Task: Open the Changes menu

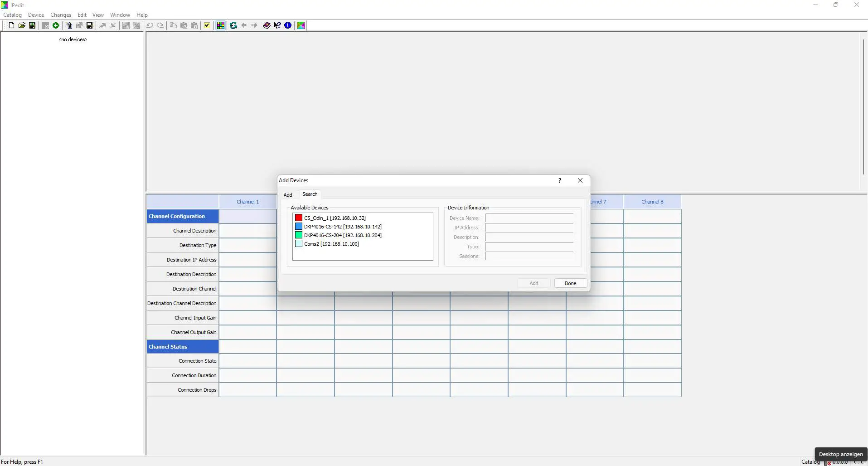Action: pyautogui.click(x=61, y=15)
